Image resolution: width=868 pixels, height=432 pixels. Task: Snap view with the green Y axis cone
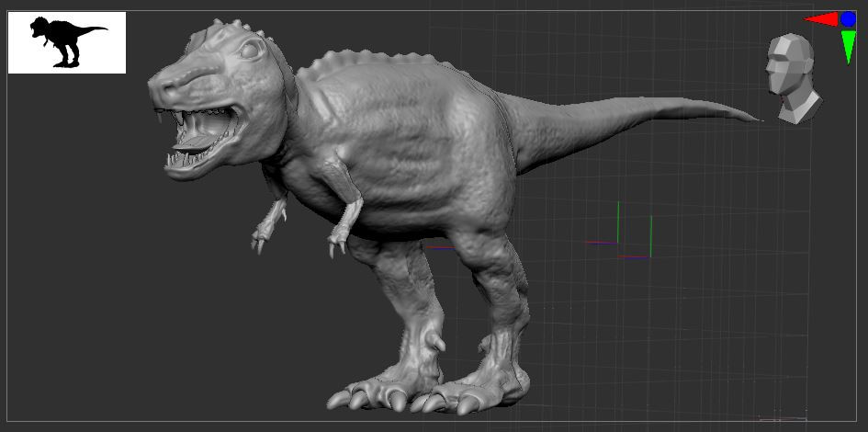pos(848,46)
